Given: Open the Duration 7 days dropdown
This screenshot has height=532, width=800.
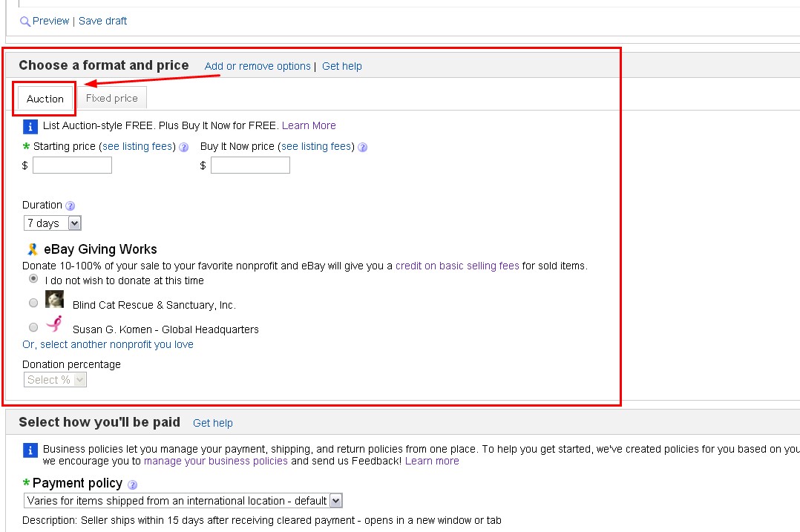Looking at the screenshot, I should [x=53, y=223].
